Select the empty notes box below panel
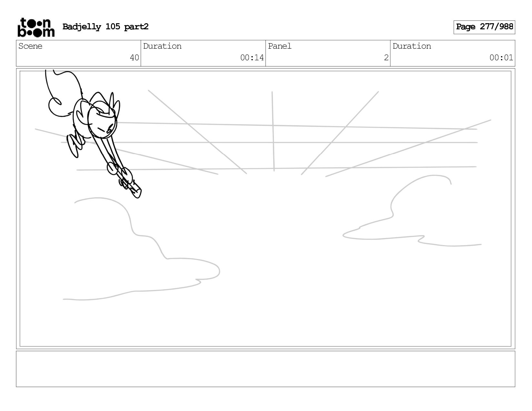This screenshot has width=532, height=411. point(265,369)
